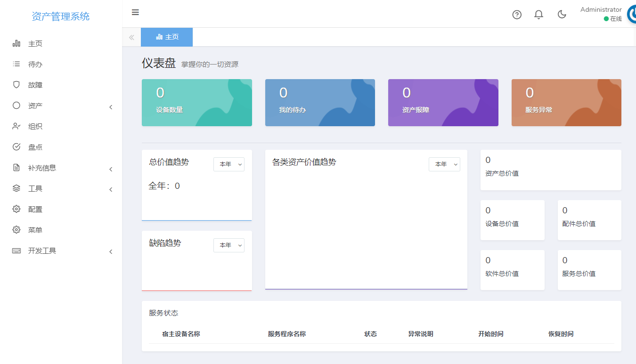Open the 盘点 sidebar menu item
This screenshot has width=636, height=364.
click(x=61, y=147)
